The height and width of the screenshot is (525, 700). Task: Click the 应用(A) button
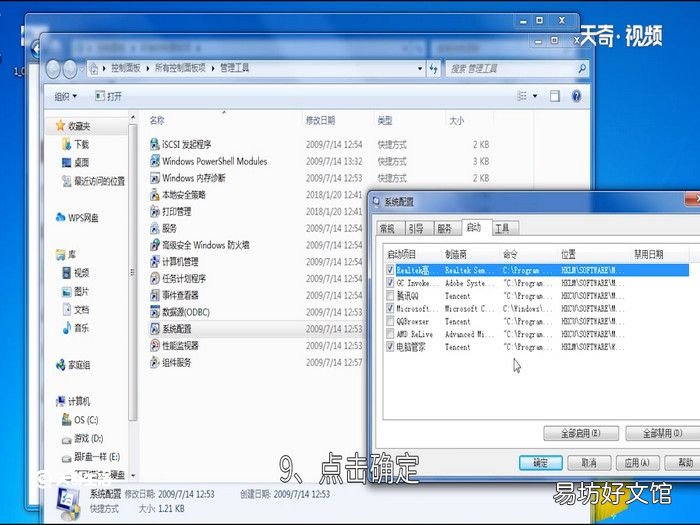638,463
